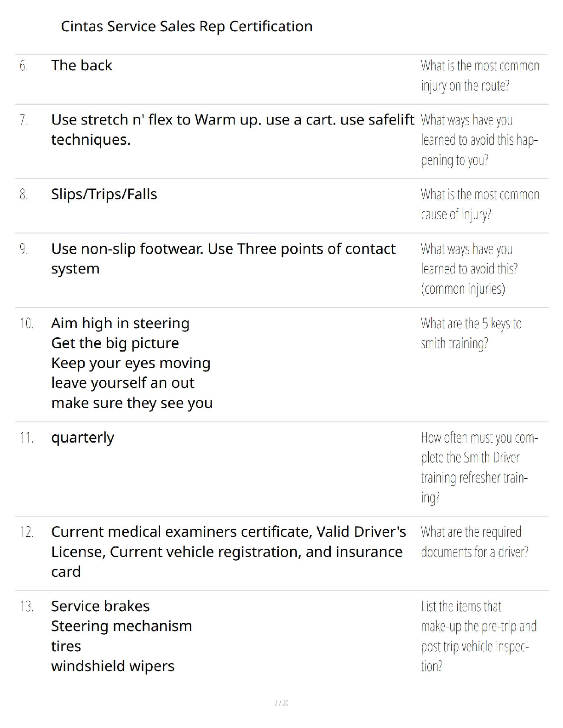This screenshot has height=728, width=563.
Task: Click the required documents for a driver question
Action: pos(474,542)
